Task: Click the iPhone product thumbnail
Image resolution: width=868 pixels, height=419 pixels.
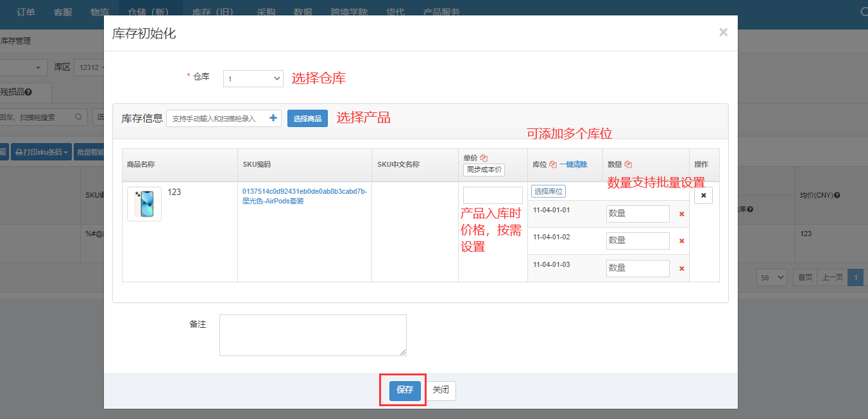Action: point(144,204)
